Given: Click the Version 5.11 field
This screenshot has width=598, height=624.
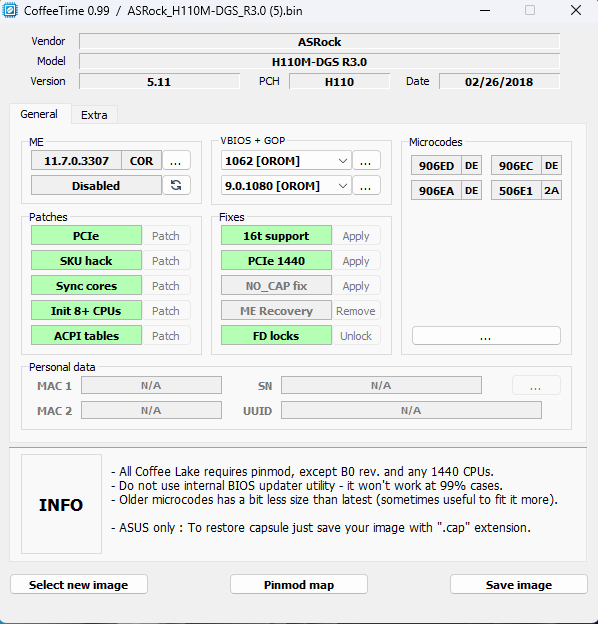Looking at the screenshot, I should point(159,82).
